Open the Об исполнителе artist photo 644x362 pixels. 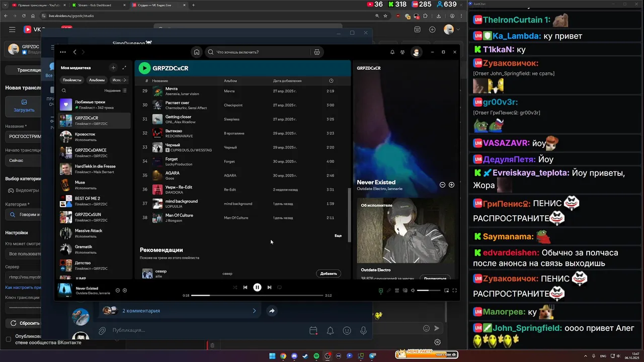[x=406, y=230]
